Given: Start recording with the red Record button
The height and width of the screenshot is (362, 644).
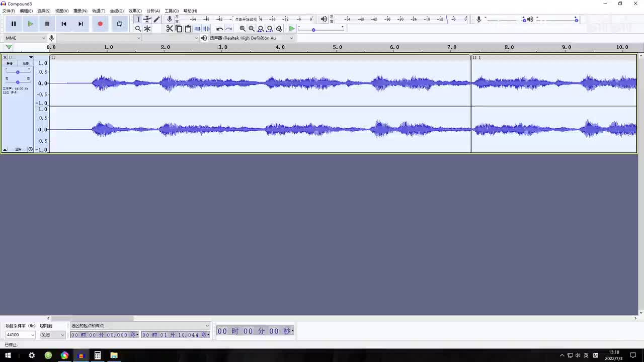Looking at the screenshot, I should [100, 24].
